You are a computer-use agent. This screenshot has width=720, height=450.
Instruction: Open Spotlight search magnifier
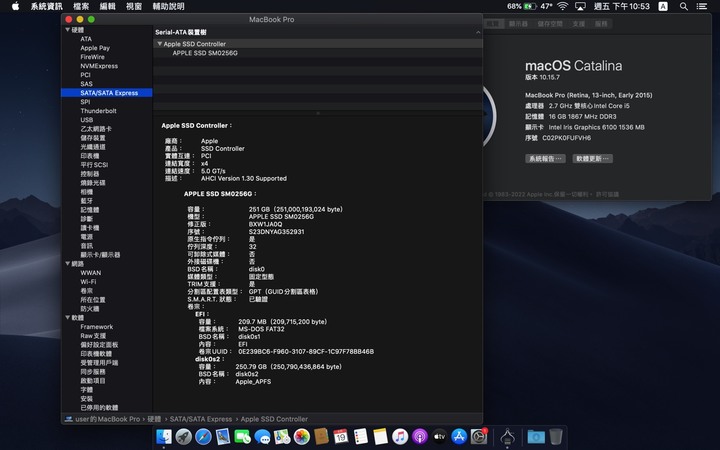coord(684,6)
